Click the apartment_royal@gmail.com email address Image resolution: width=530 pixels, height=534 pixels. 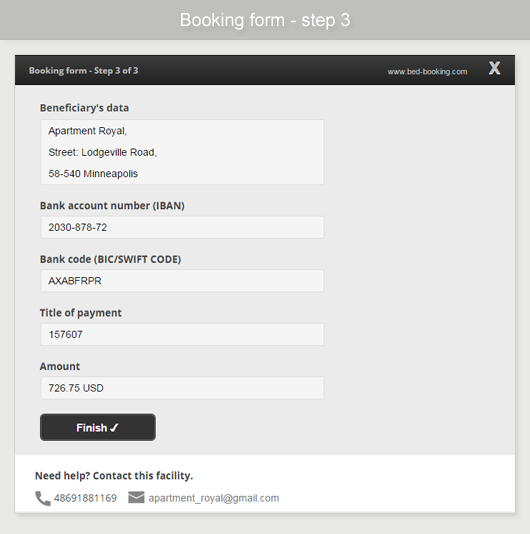click(214, 498)
